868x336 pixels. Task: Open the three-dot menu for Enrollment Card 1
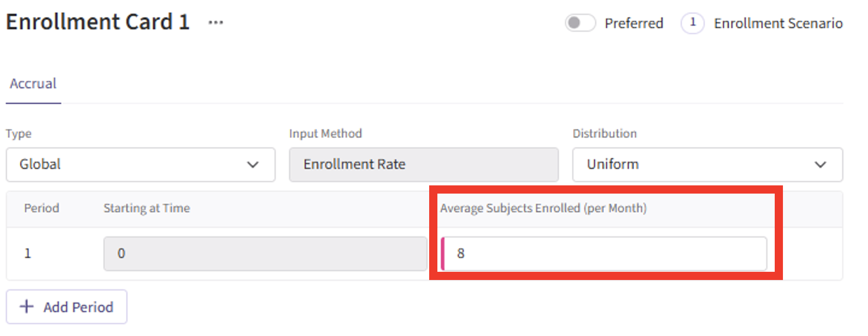pos(216,23)
